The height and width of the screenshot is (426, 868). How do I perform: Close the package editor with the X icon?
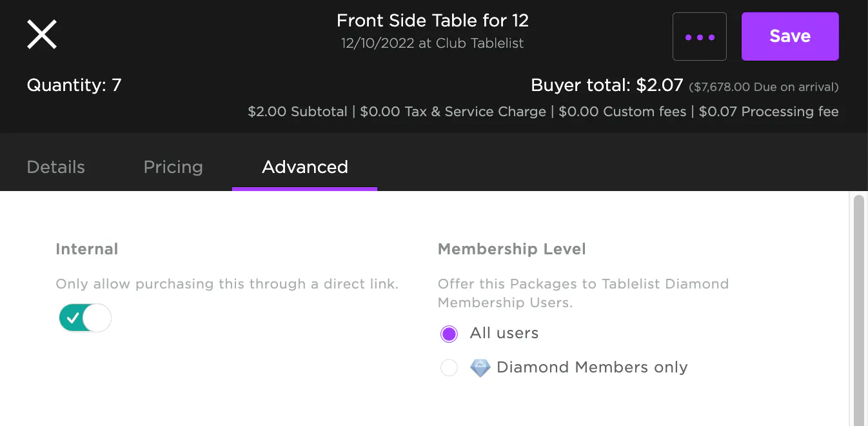tap(42, 34)
